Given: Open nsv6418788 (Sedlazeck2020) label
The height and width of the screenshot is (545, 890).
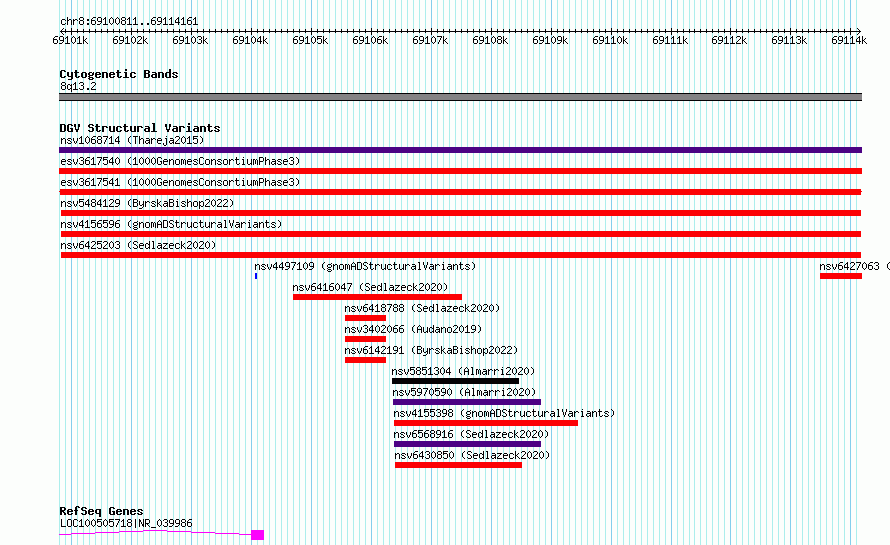Looking at the screenshot, I should tap(422, 308).
